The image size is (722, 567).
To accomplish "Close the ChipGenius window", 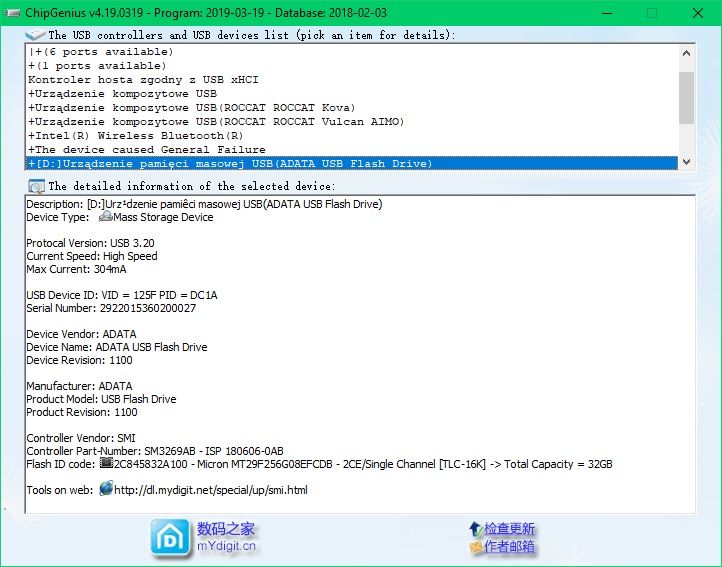I will click(698, 13).
